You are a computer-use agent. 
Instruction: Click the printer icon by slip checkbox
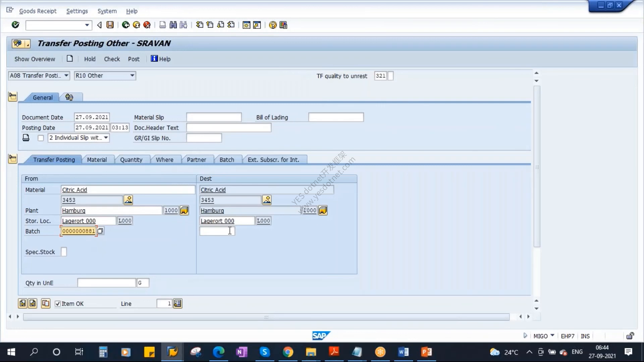tap(26, 138)
